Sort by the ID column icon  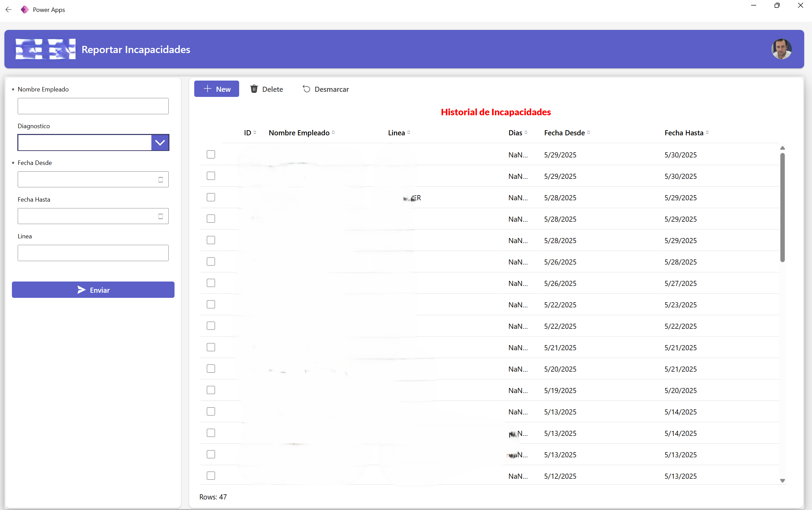pyautogui.click(x=255, y=132)
